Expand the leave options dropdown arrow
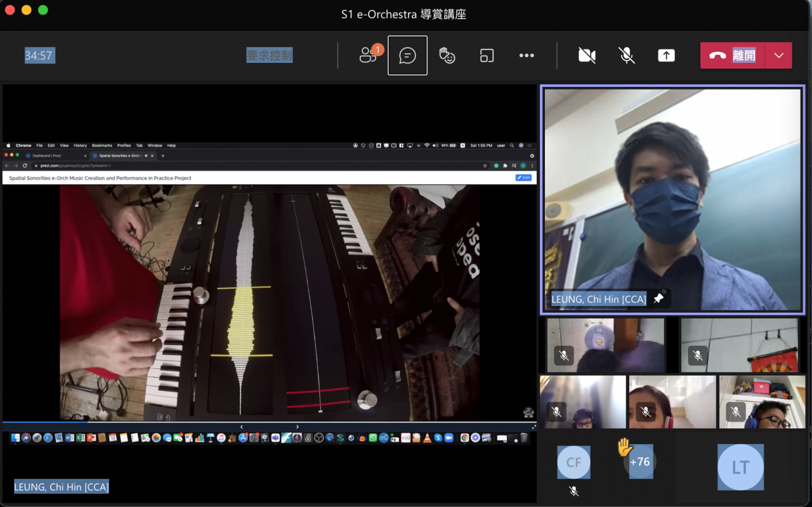The width and height of the screenshot is (812, 507). pos(779,56)
